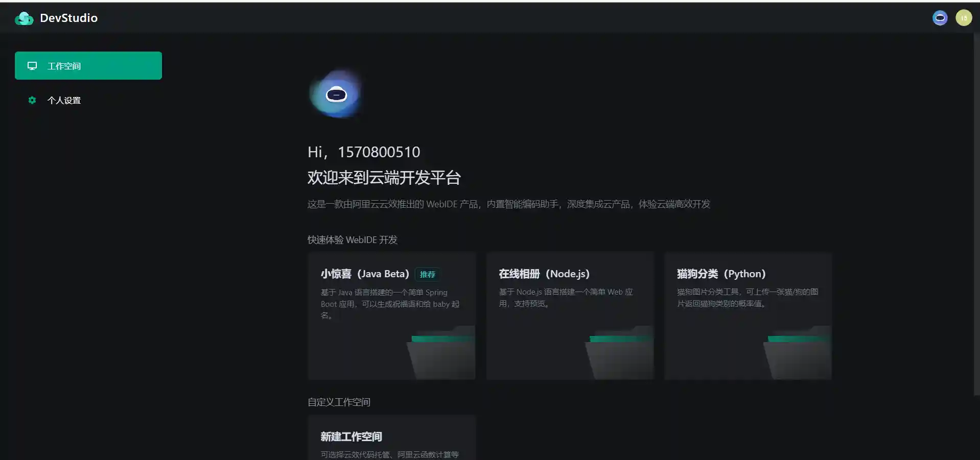Click the 猫狗分类 card description text
The height and width of the screenshot is (460, 980).
pyautogui.click(x=747, y=298)
